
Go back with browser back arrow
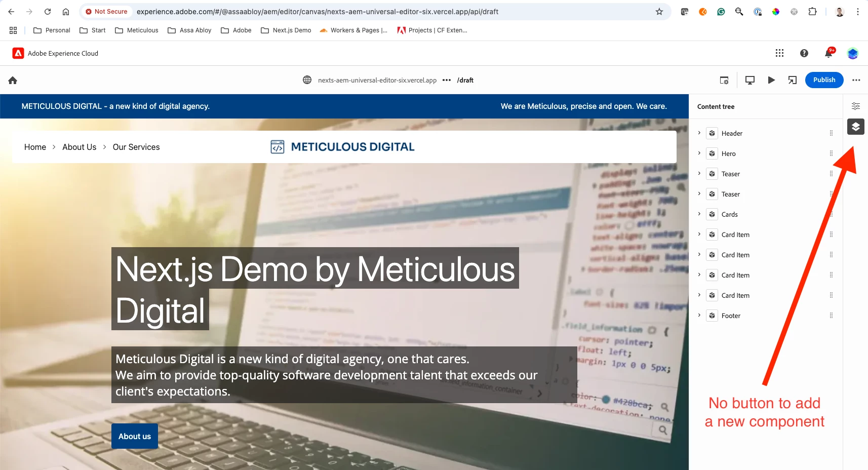pyautogui.click(x=11, y=12)
